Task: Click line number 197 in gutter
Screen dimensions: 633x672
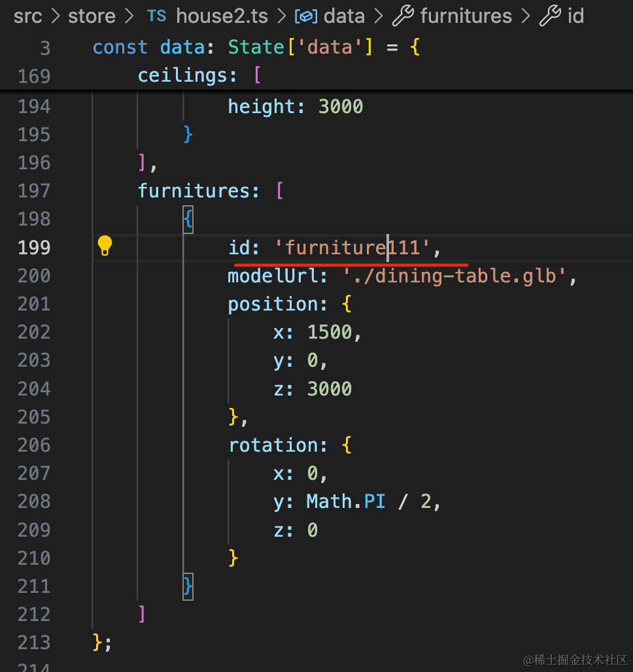Action: point(34,191)
